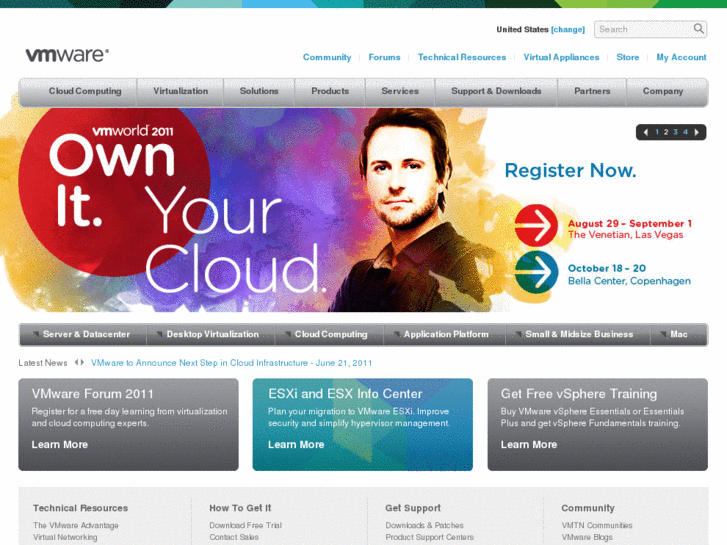Go to the Store link

[x=628, y=57]
